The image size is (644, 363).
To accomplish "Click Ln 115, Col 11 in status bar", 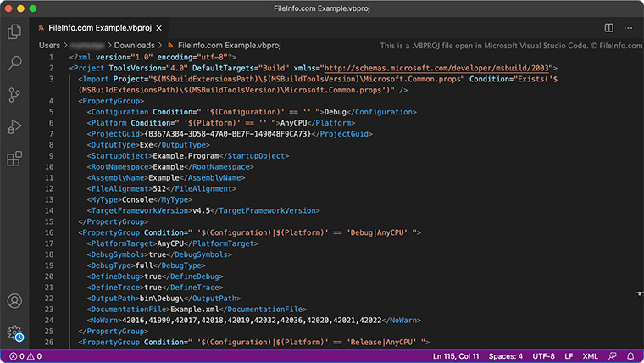I will (x=456, y=356).
